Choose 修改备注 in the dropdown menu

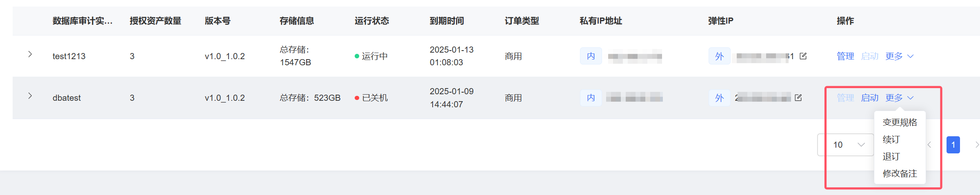click(900, 174)
